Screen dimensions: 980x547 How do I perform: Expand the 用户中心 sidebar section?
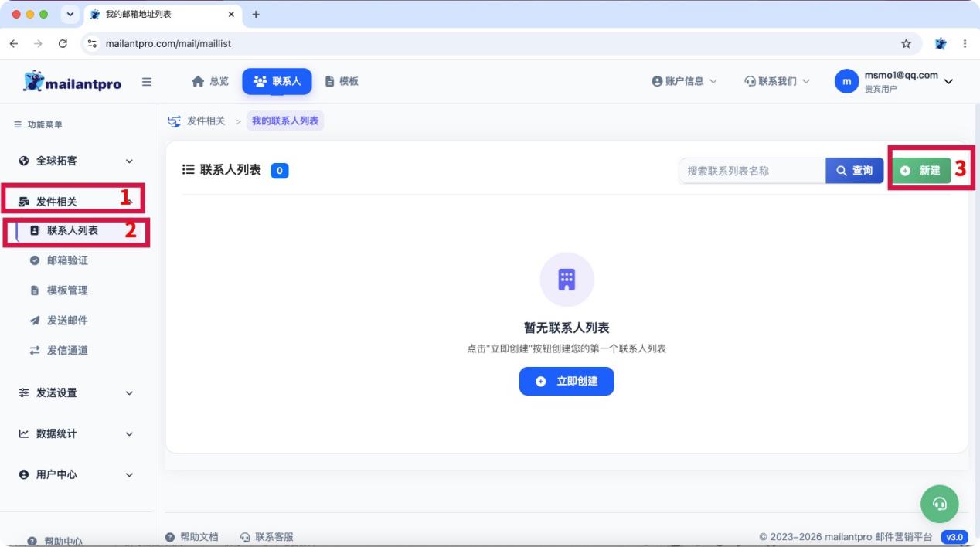click(x=77, y=474)
